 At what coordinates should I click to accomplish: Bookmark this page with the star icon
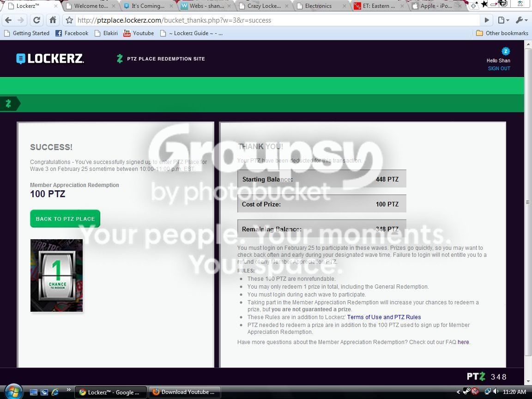coord(69,20)
